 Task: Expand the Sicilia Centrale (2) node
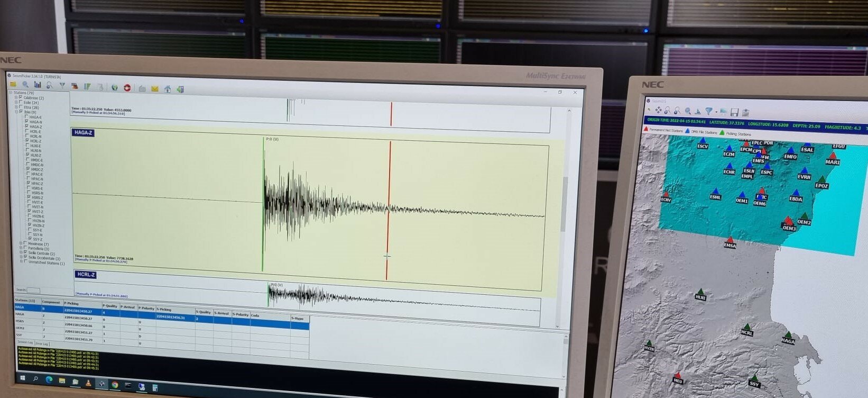pyautogui.click(x=21, y=253)
